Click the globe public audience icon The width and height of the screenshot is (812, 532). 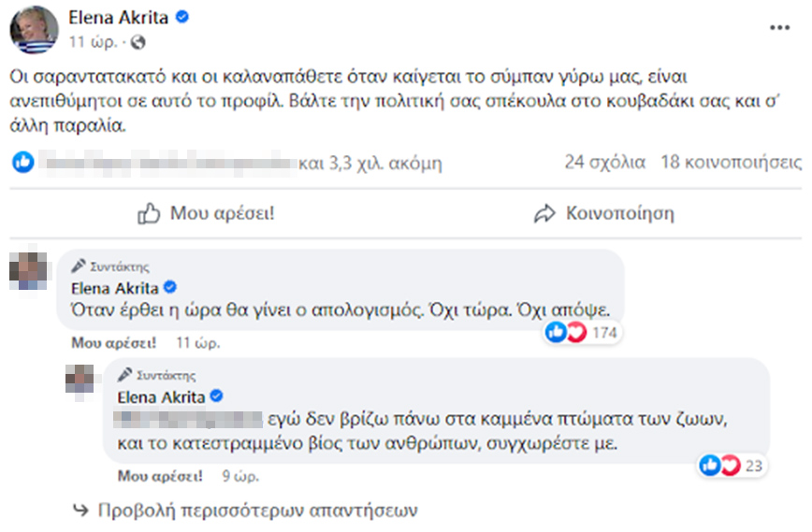(139, 42)
